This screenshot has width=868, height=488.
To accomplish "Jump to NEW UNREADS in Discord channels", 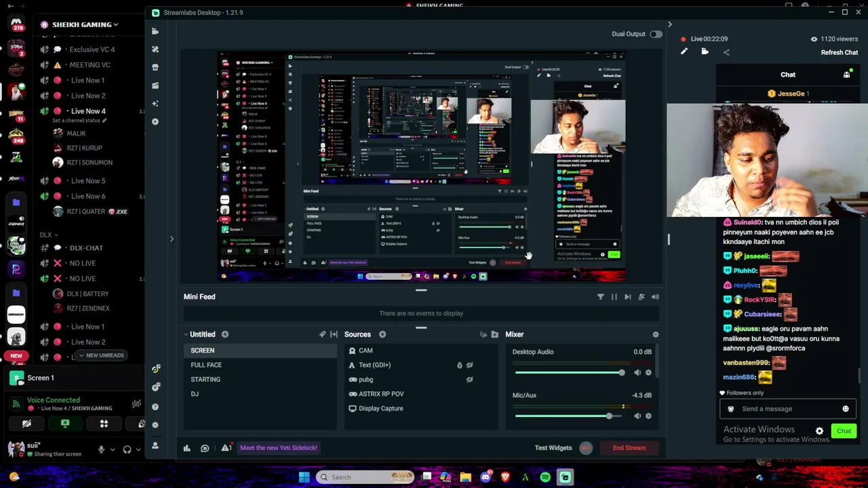I will click(102, 355).
